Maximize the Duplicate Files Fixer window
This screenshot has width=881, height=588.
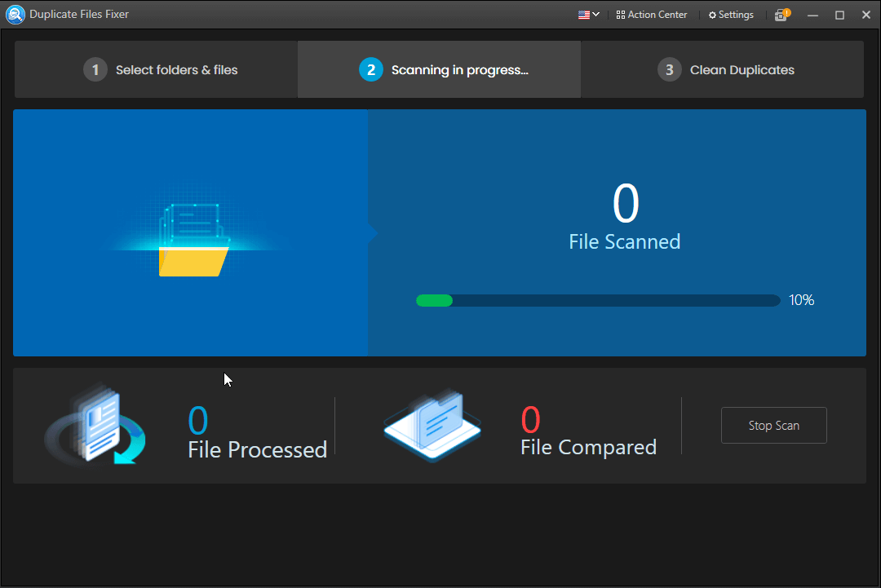pos(839,15)
